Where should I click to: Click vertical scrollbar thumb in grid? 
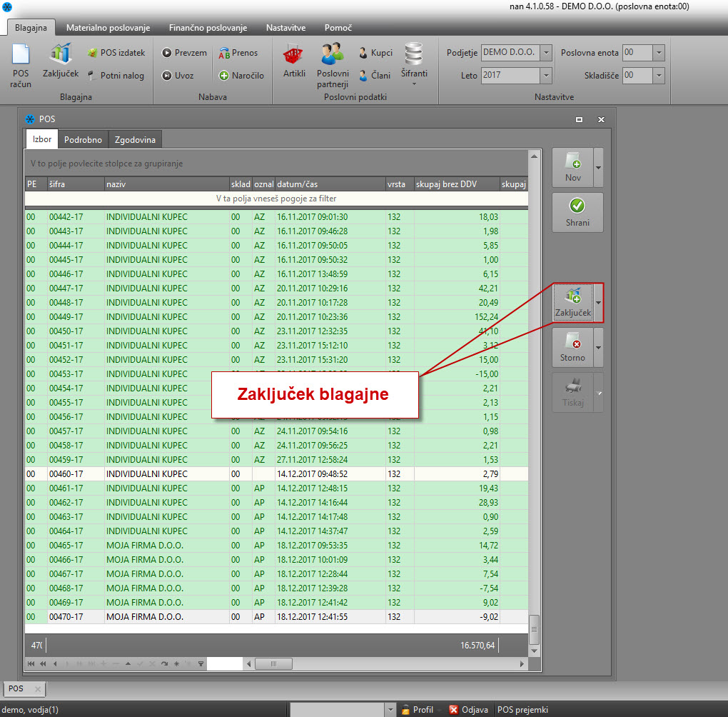point(534,630)
